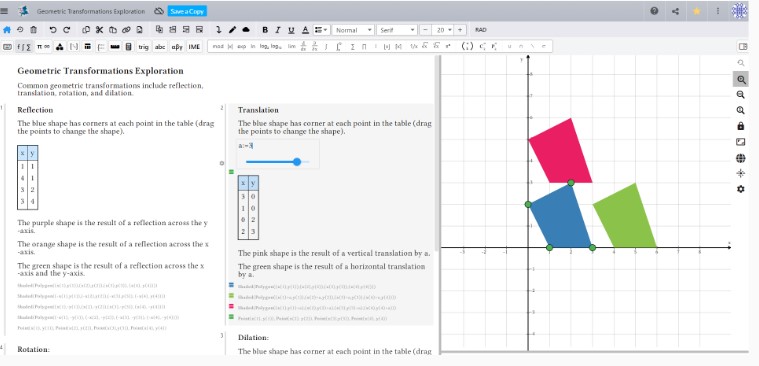Undo the last action
The width and height of the screenshot is (759, 366).
click(x=53, y=30)
